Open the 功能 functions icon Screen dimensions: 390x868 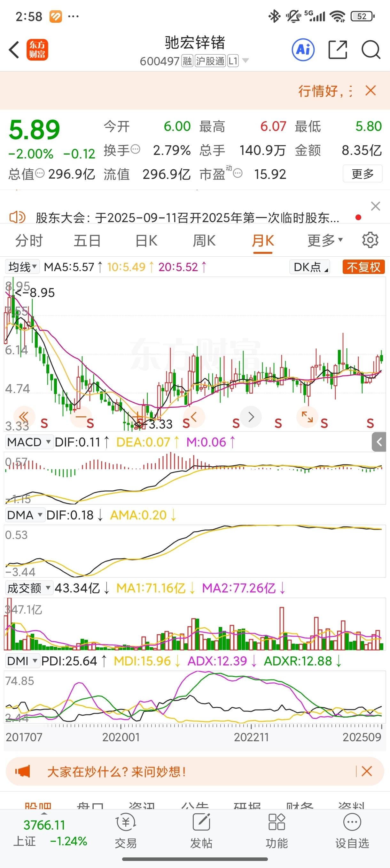[277, 831]
